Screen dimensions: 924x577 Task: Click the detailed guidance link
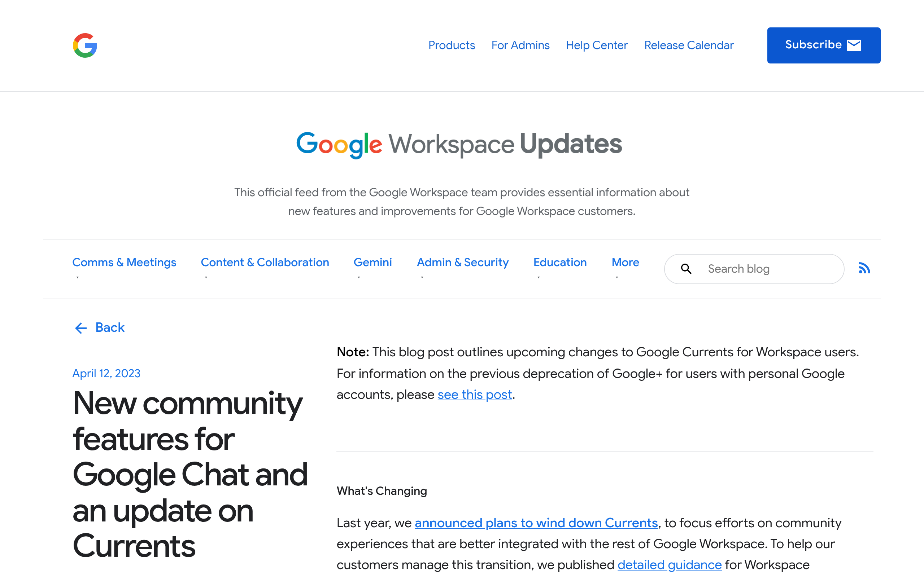pos(670,565)
